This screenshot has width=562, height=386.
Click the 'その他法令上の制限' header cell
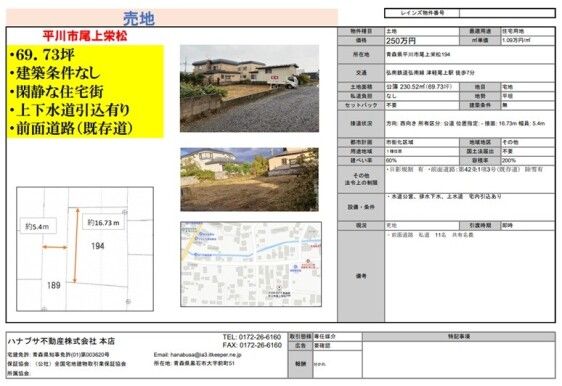[x=361, y=179]
